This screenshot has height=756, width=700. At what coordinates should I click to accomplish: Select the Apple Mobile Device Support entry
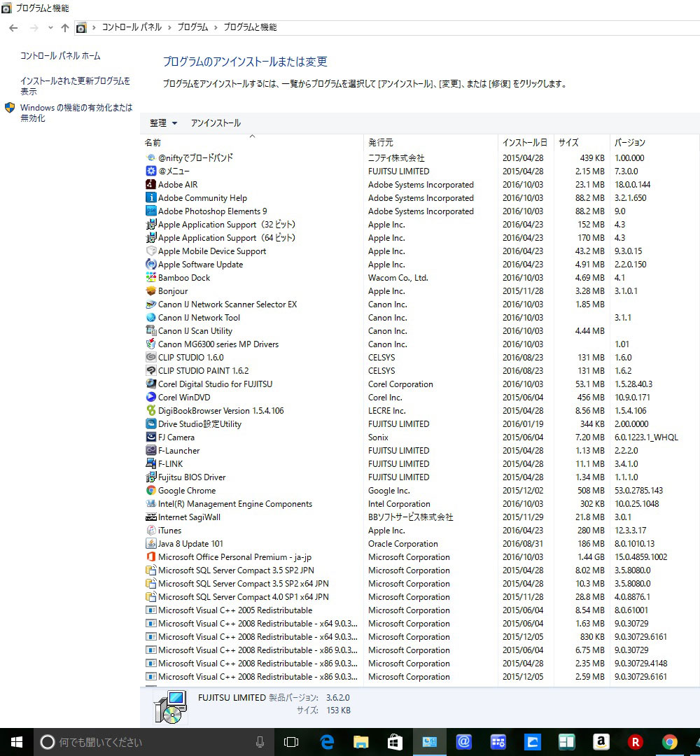pos(419,251)
